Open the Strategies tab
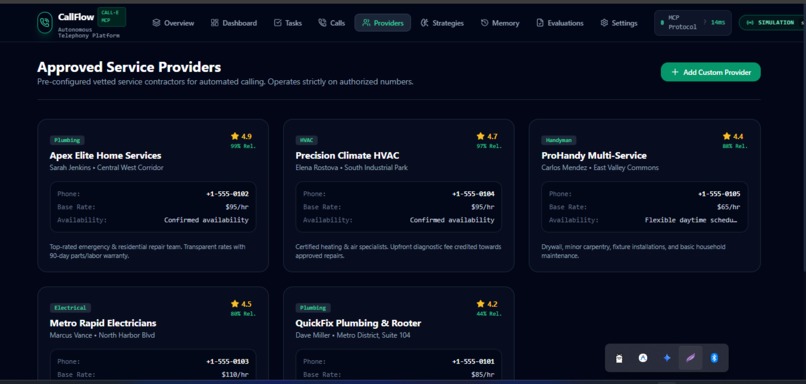 click(442, 23)
